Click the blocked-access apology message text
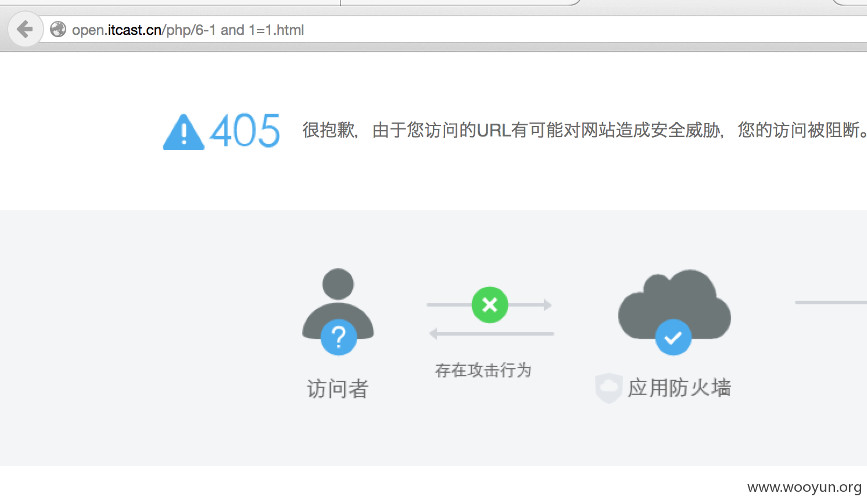This screenshot has width=867, height=504. (x=584, y=130)
